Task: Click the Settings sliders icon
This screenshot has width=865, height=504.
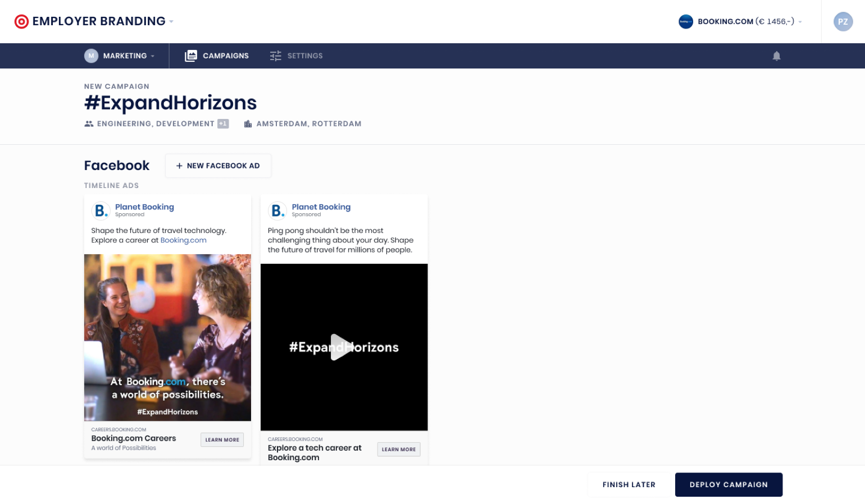Action: click(x=275, y=56)
